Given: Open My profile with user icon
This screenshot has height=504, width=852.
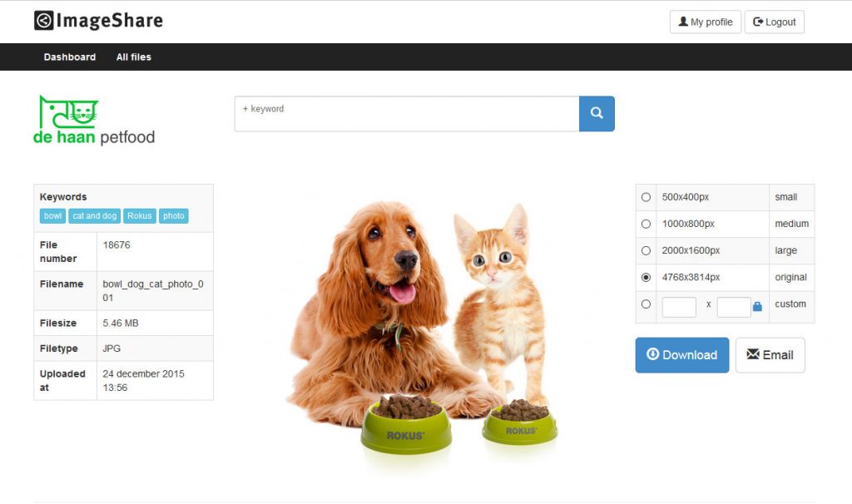Looking at the screenshot, I should point(706,22).
